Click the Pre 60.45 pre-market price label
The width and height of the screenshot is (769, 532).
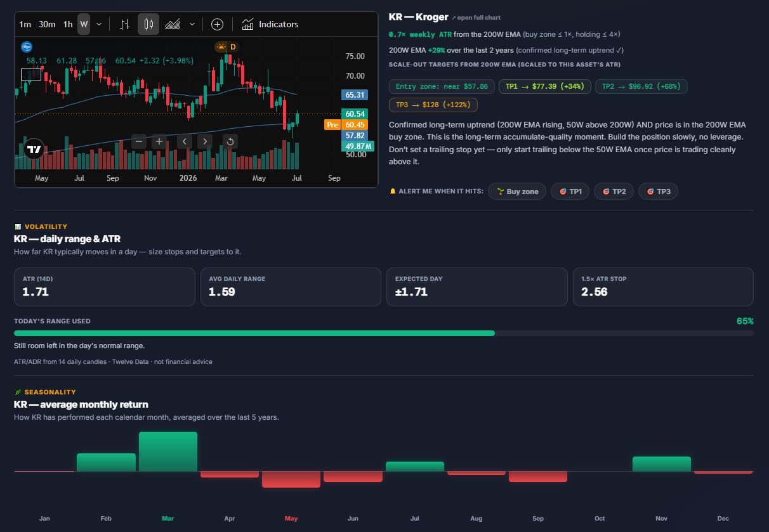click(346, 125)
